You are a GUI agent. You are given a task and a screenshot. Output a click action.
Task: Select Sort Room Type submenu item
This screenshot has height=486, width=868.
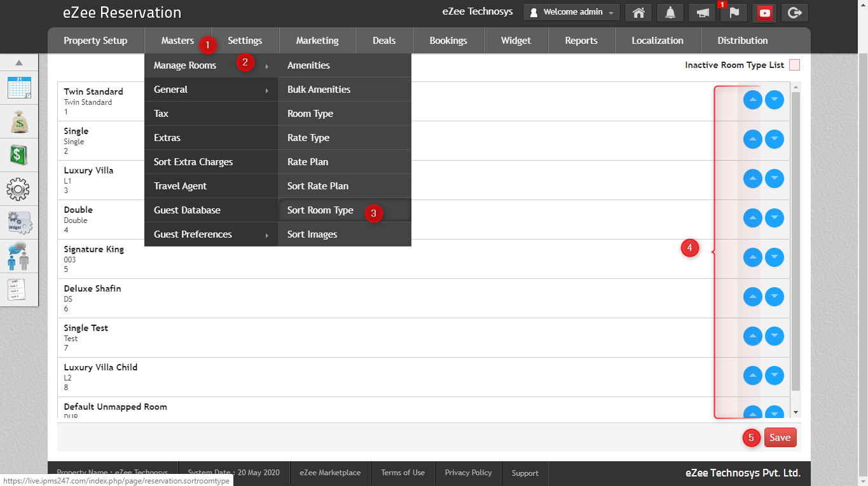point(345,210)
